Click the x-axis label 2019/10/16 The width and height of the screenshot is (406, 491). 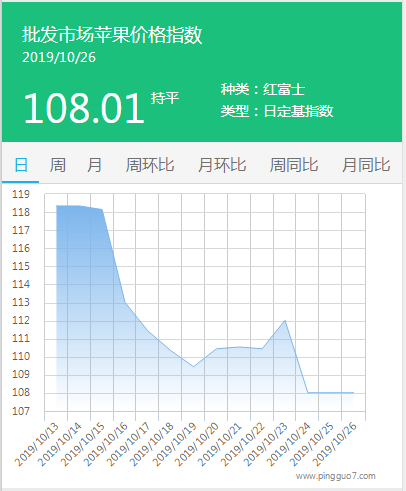tap(106, 445)
